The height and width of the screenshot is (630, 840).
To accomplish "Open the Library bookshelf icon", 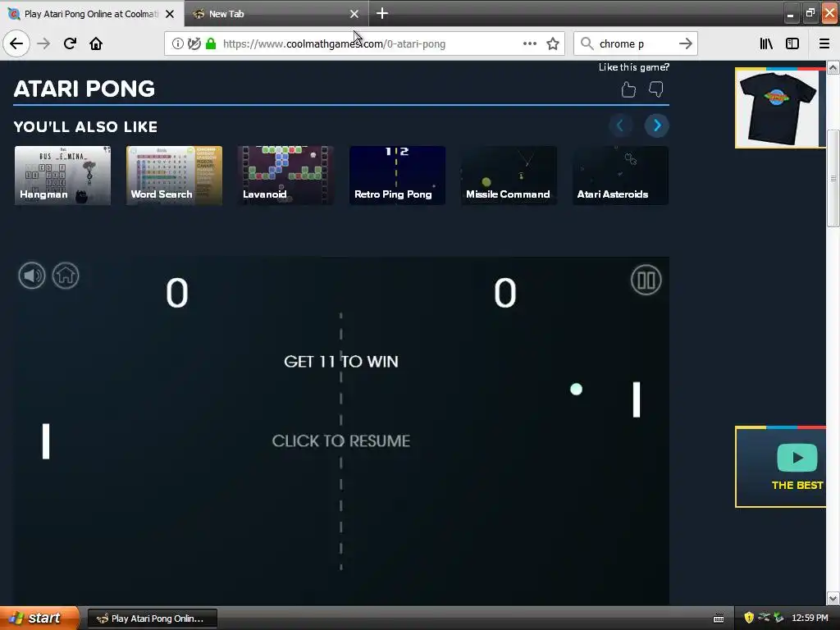I will pos(767,44).
